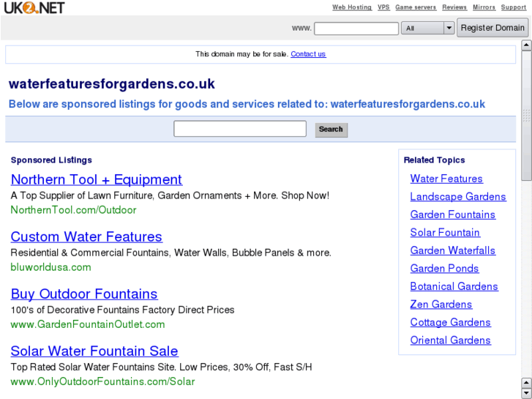
Task: Open Landscape Gardens related topic
Action: (x=458, y=197)
